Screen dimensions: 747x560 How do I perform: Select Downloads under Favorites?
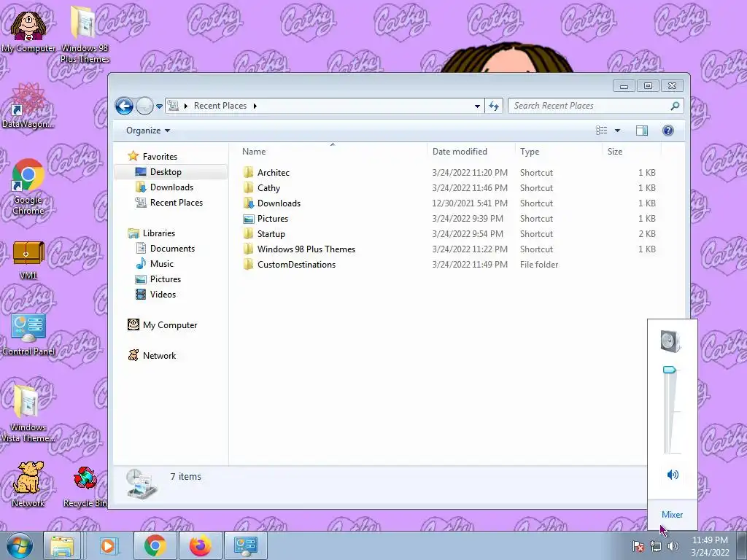point(164,187)
